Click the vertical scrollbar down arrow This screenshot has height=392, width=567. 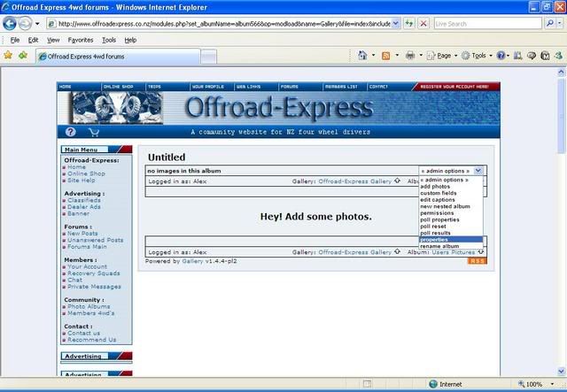pyautogui.click(x=561, y=371)
